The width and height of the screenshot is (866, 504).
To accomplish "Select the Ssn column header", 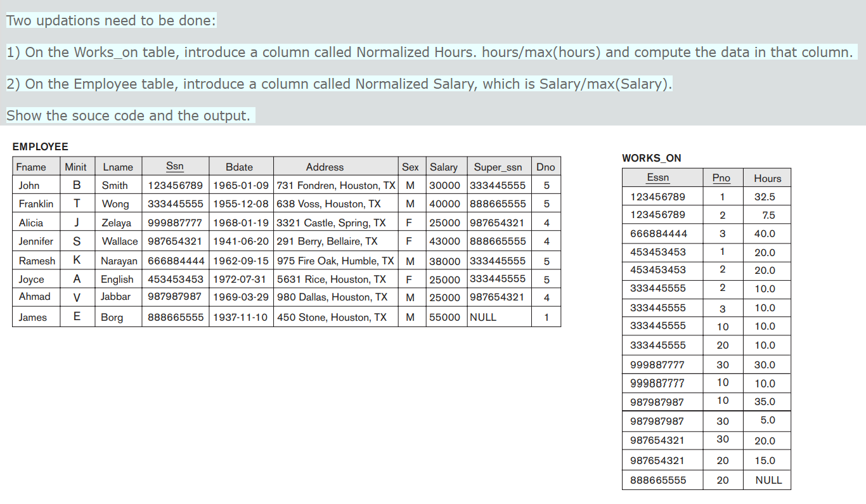I will tap(174, 166).
